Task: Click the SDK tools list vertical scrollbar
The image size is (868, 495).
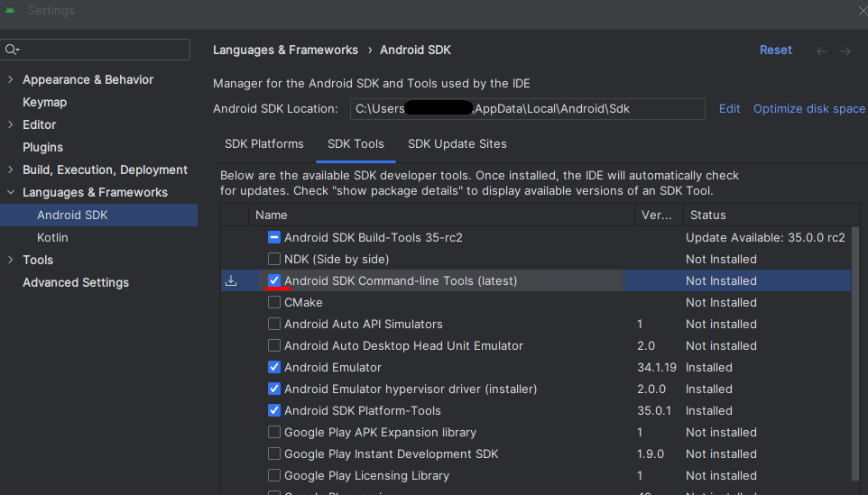Action: pyautogui.click(x=855, y=354)
